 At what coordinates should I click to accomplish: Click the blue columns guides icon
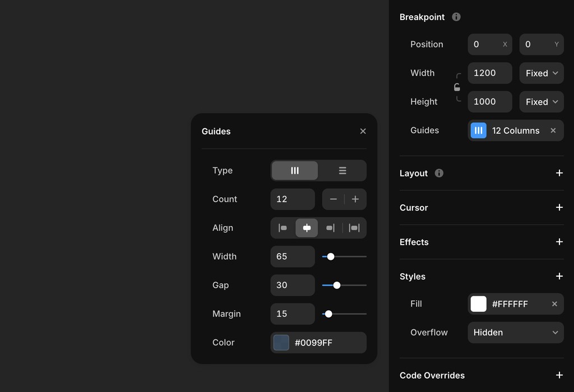pos(479,130)
